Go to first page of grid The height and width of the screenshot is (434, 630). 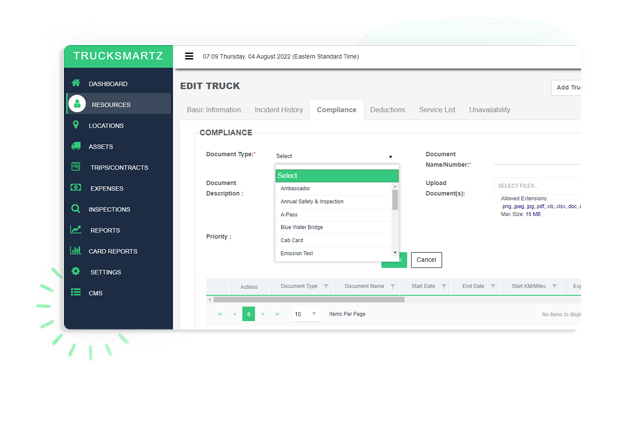click(x=219, y=314)
